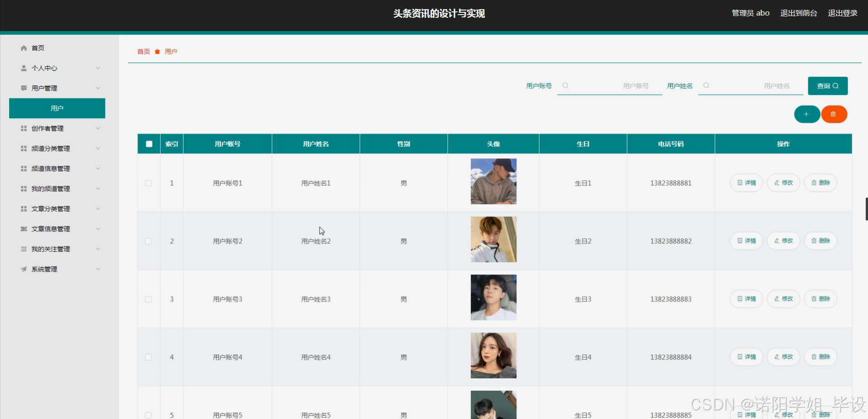Image resolution: width=868 pixels, height=419 pixels.
Task: Open the 文章信息管理 menu item
Action: (x=57, y=229)
